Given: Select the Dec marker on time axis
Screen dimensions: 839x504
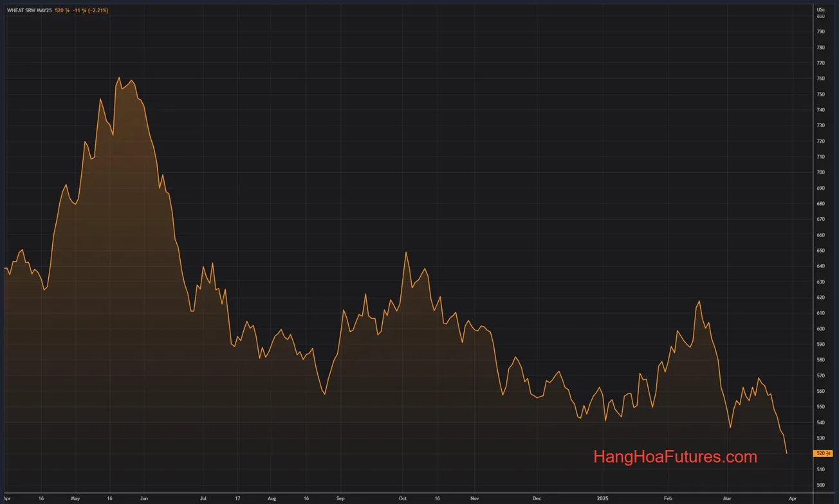Looking at the screenshot, I should point(536,498).
